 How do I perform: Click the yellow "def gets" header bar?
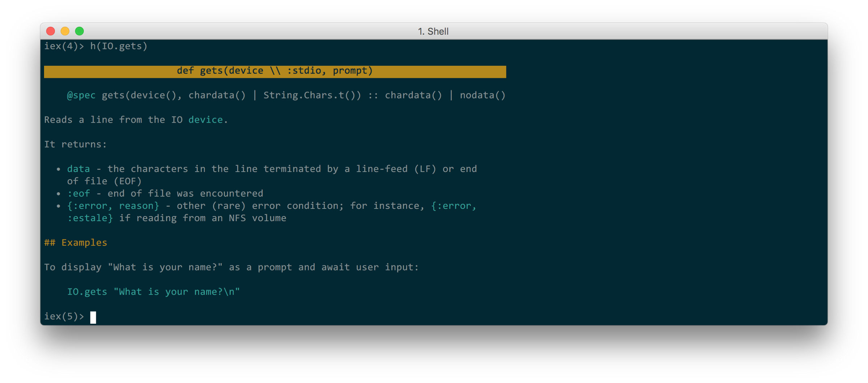tap(275, 71)
